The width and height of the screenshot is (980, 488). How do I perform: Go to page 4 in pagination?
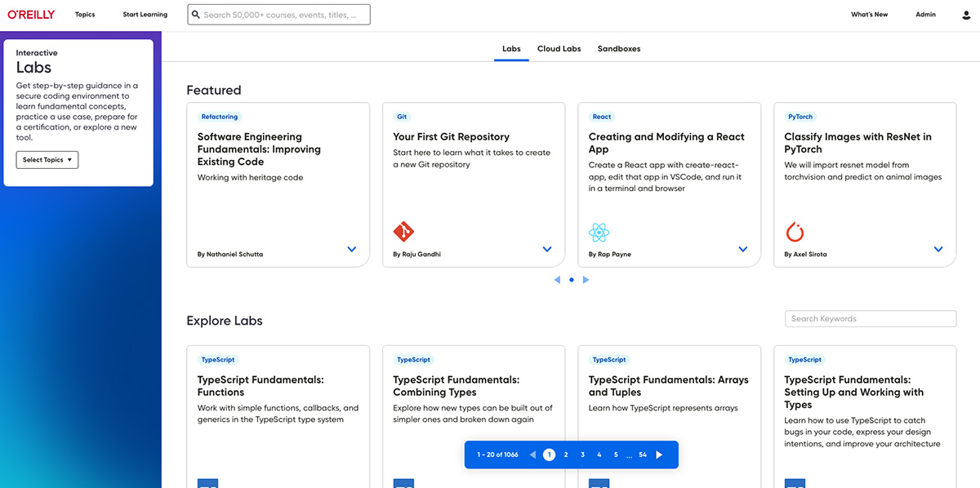coord(599,455)
